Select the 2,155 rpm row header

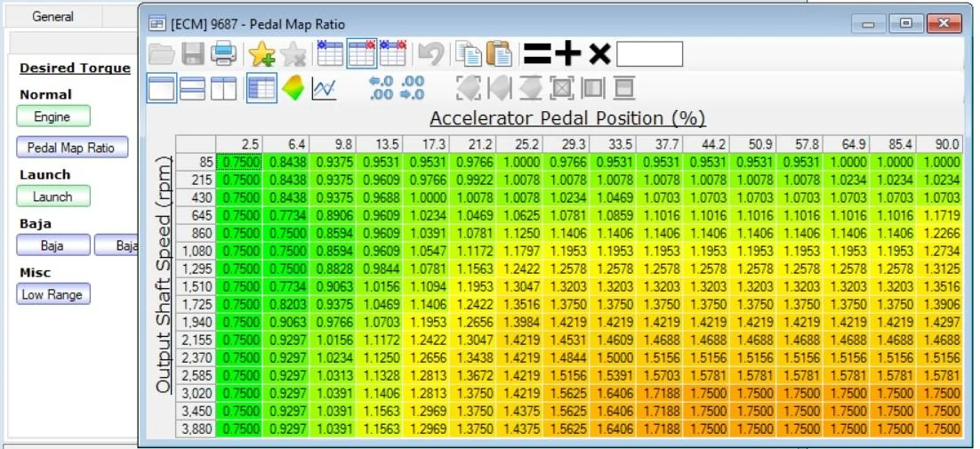click(195, 340)
